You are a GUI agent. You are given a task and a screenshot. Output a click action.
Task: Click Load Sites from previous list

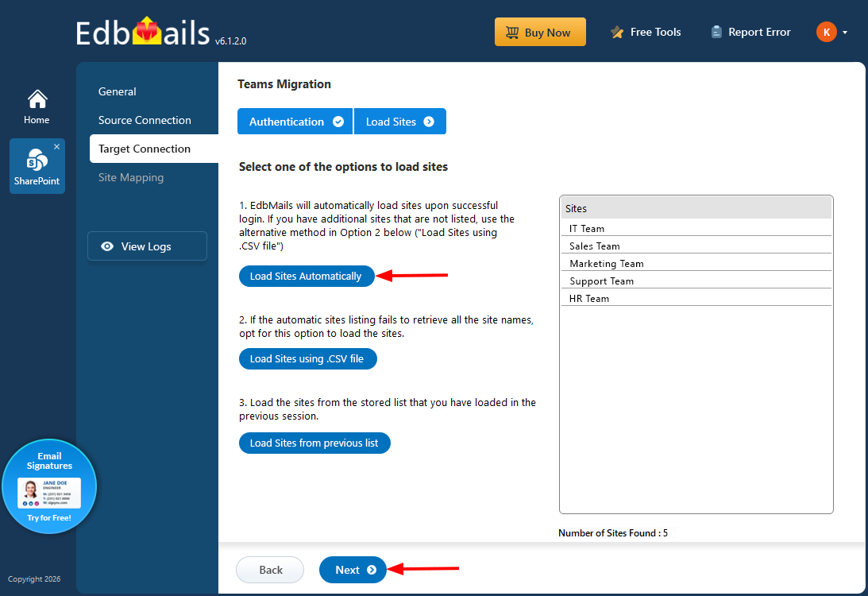coord(314,443)
